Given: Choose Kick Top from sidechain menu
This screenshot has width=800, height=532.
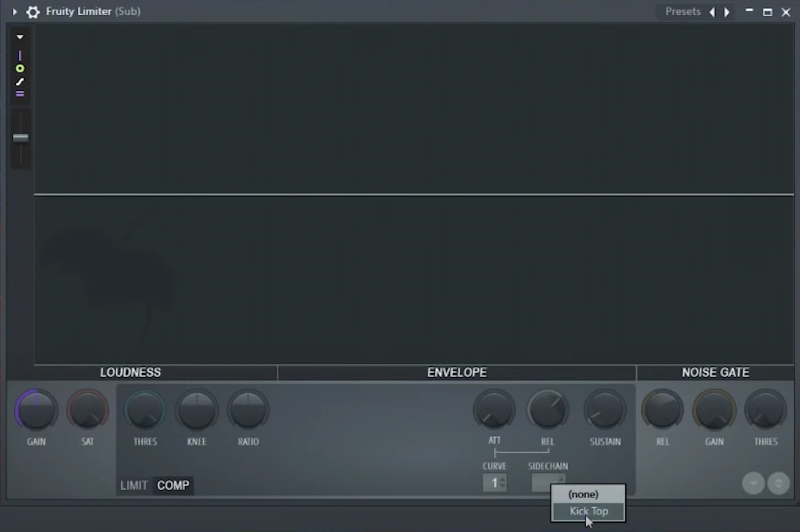Looking at the screenshot, I should [x=588, y=511].
